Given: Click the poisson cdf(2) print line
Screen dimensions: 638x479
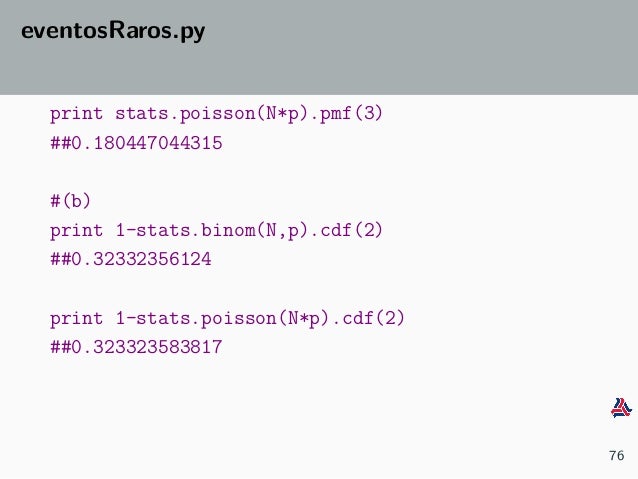Looking at the screenshot, I should 227,318.
